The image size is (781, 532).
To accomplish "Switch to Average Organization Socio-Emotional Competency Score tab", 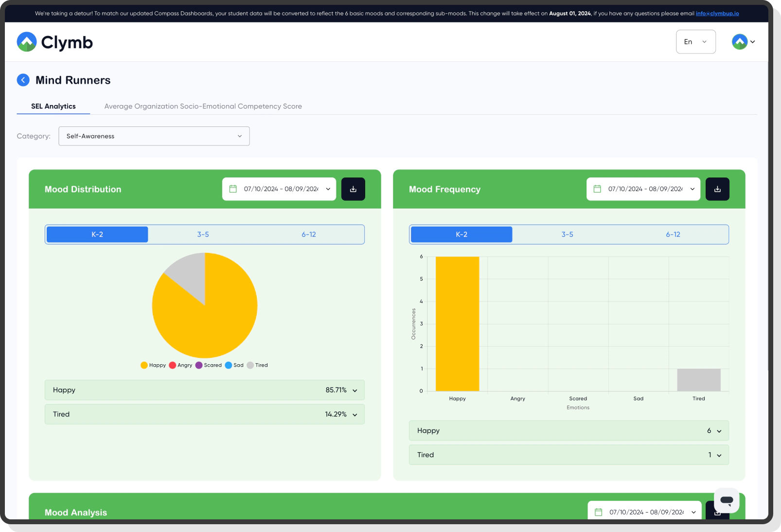I will pos(203,106).
